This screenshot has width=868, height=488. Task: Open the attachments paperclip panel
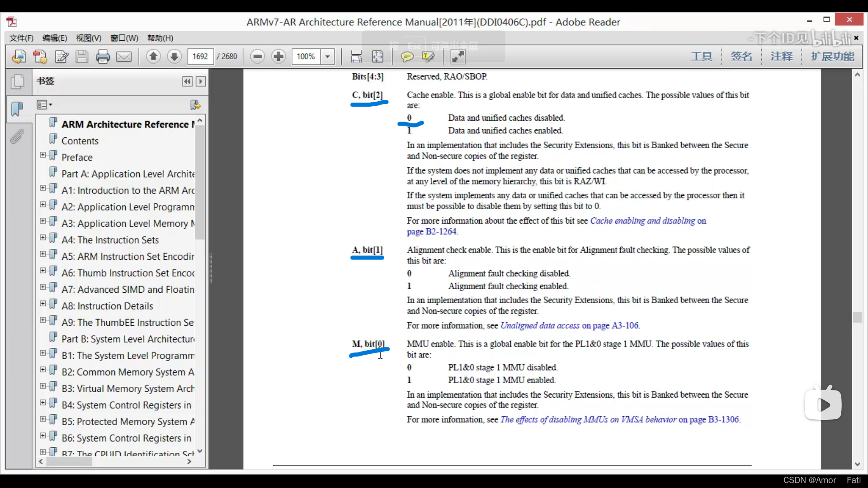(17, 136)
